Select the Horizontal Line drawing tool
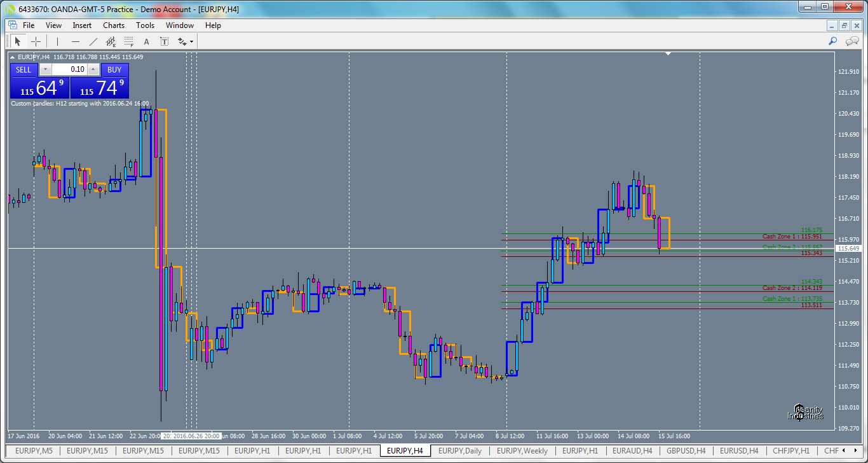Image resolution: width=868 pixels, height=463 pixels. point(75,41)
